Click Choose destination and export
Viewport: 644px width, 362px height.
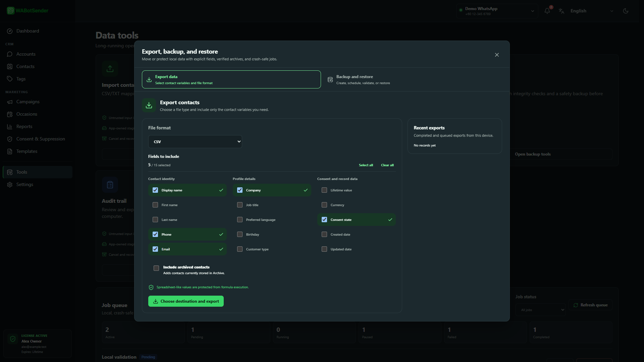(x=186, y=301)
